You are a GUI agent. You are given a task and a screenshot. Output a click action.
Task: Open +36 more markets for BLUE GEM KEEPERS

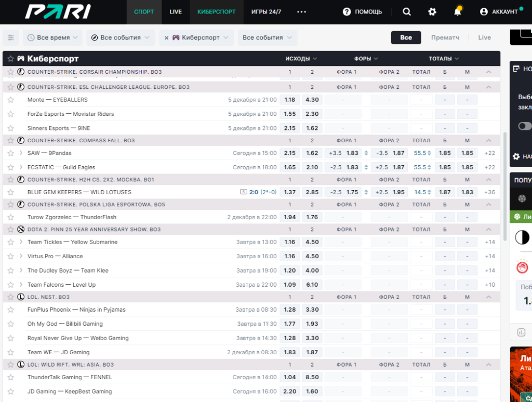489,192
